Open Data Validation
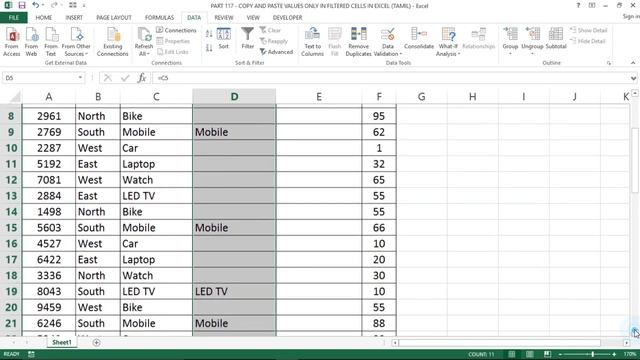This screenshot has width=640, height=360. 387,42
